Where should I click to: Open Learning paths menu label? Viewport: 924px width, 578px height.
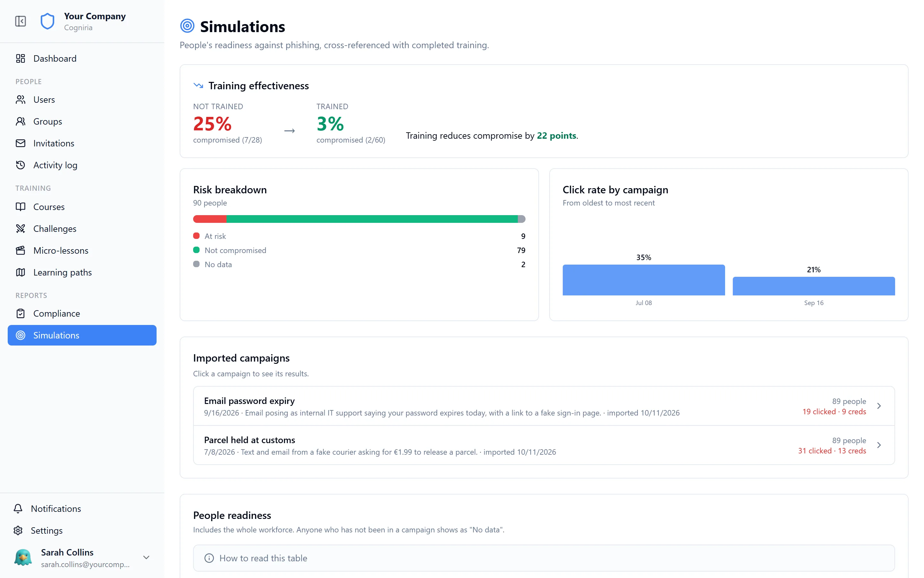(63, 272)
